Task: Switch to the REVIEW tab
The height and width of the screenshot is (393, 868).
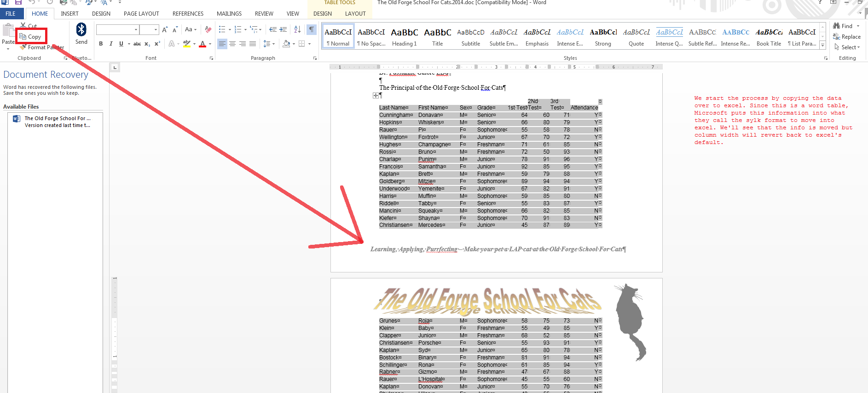Action: pyautogui.click(x=264, y=14)
